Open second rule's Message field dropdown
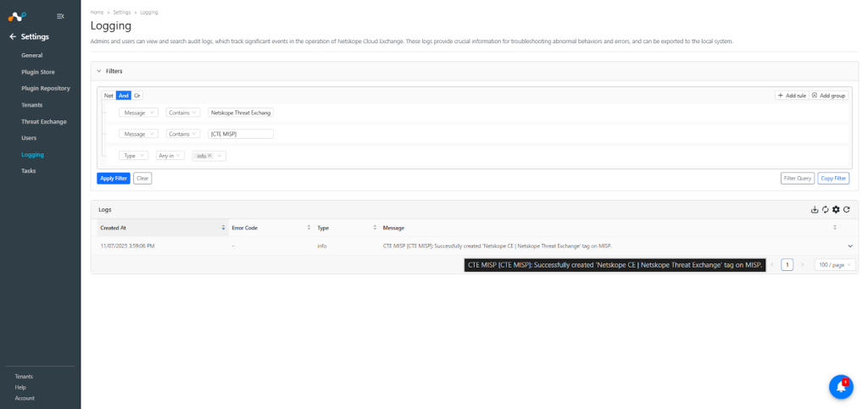This screenshot has width=868, height=409. (x=138, y=134)
